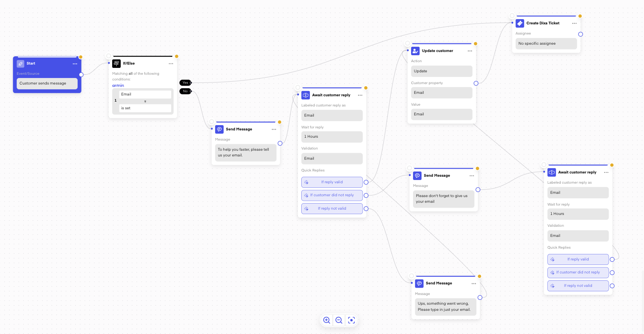
Task: Select the Yes branch output
Action: click(x=185, y=83)
